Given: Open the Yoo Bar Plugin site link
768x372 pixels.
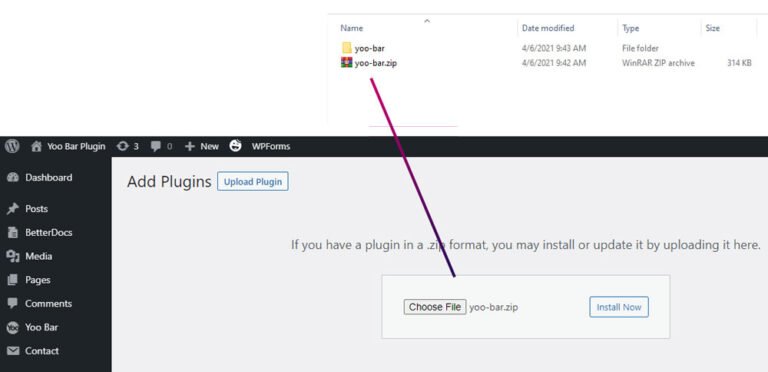Looking at the screenshot, I should coord(76,146).
